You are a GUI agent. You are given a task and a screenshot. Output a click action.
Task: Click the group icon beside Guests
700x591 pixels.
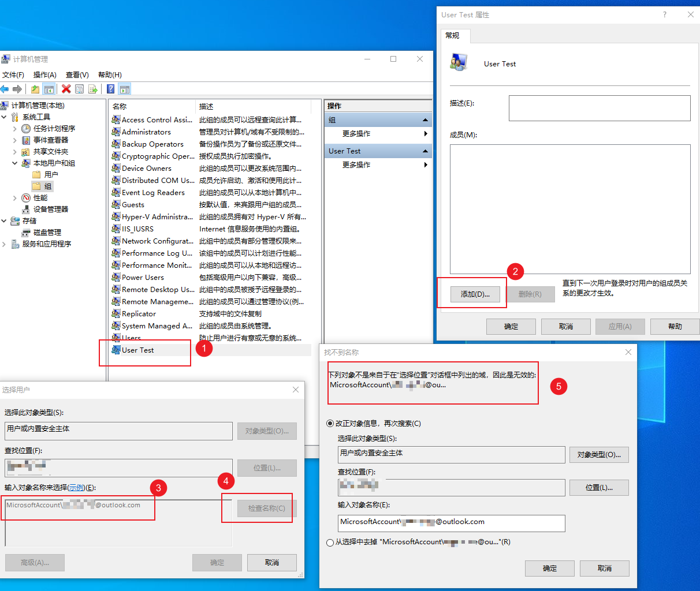[116, 205]
